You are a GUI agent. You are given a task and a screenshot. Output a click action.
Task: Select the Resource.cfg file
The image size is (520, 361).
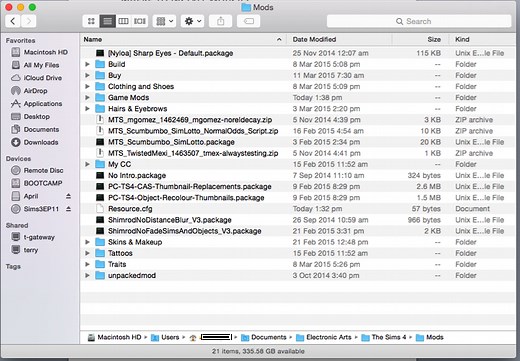[298, 209]
